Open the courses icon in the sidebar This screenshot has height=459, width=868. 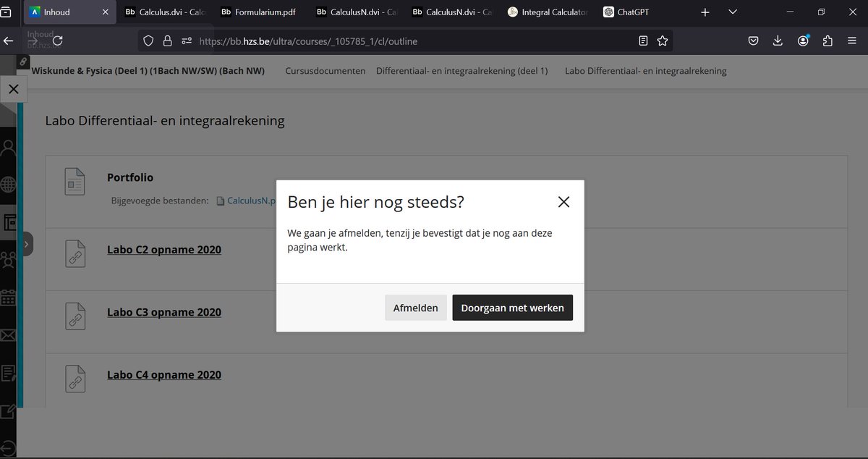pos(8,222)
